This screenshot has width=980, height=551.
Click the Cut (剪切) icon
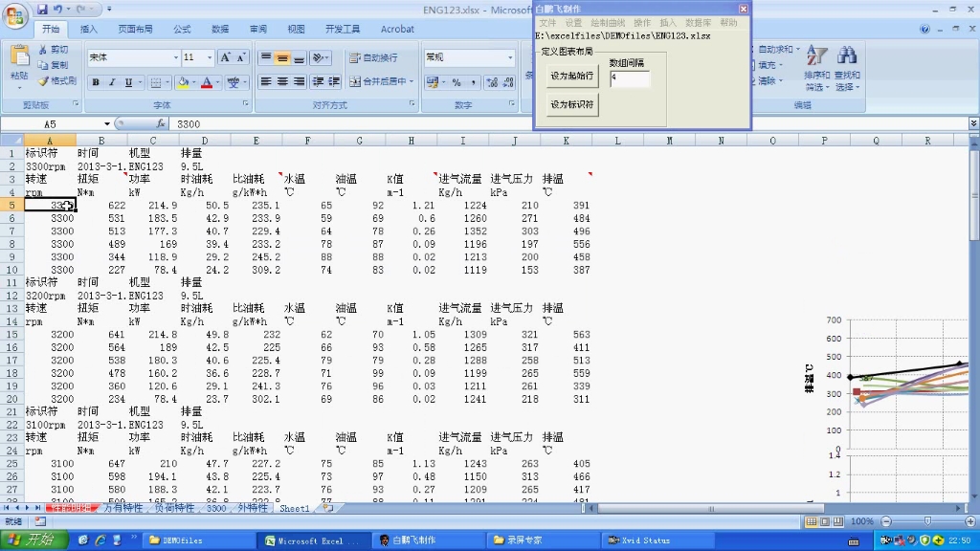click(x=43, y=50)
